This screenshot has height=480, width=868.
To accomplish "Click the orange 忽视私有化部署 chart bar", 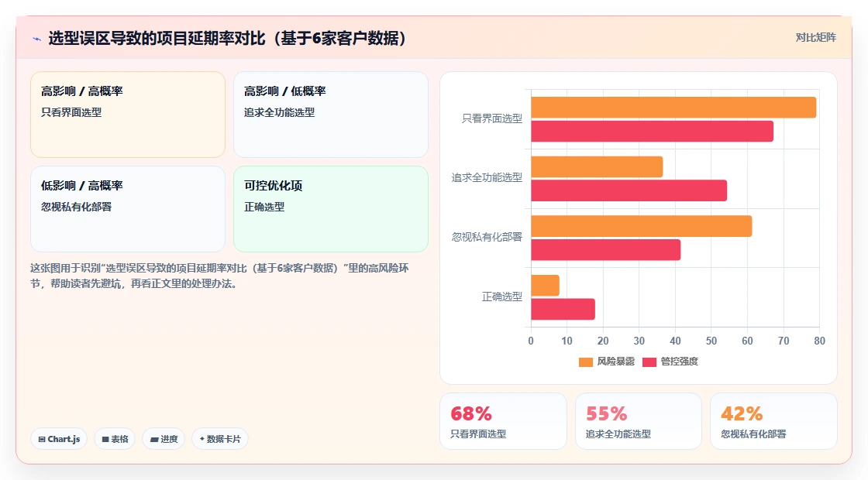I will 642,226.
